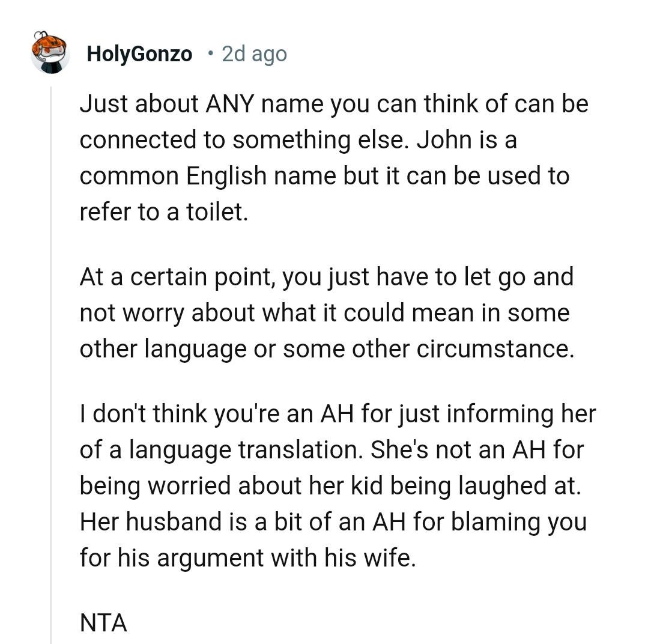
Task: Click the line starting 'not worry about what'
Action: [x=324, y=314]
